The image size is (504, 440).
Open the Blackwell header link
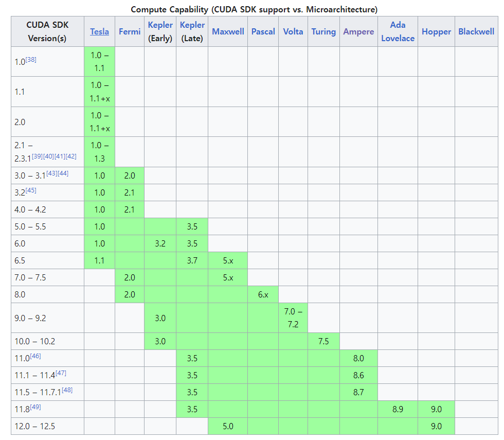476,31
